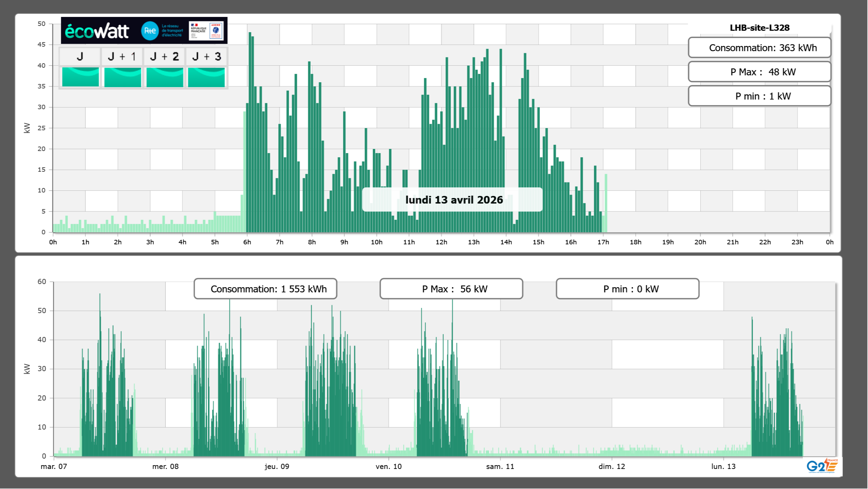Click the green signal icon under J

click(x=80, y=77)
